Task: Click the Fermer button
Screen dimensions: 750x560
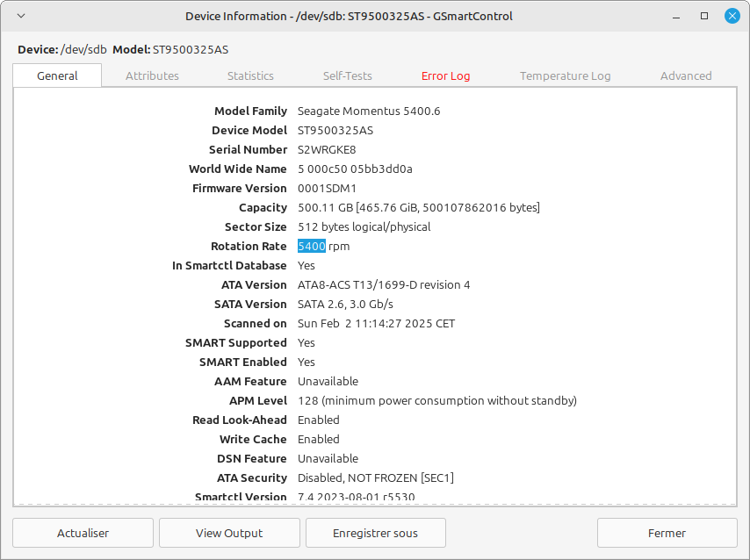Action: (667, 533)
